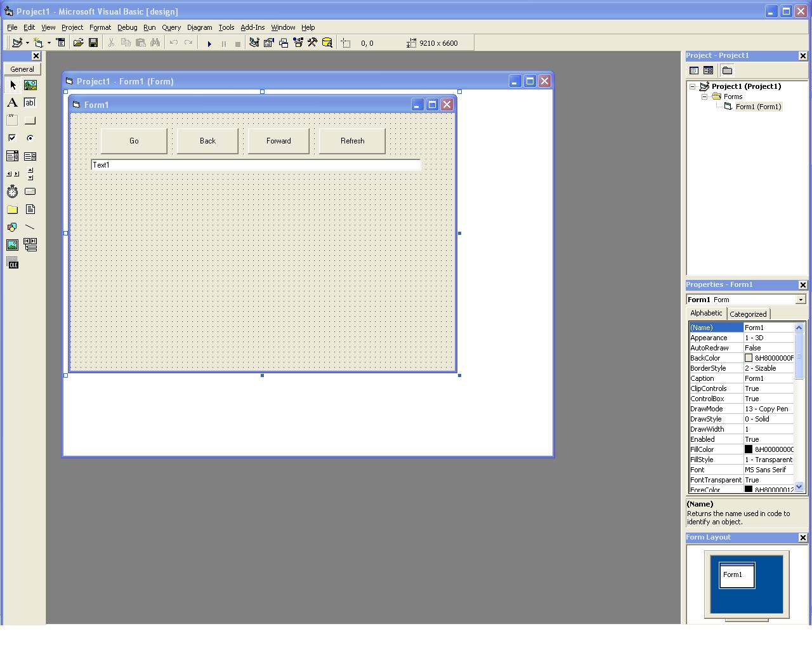Open the Project menu
The height and width of the screenshot is (650, 812).
click(72, 27)
